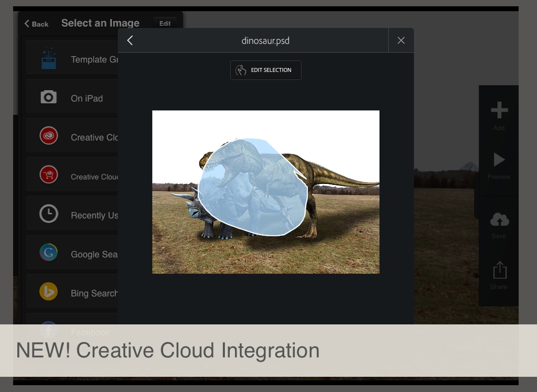537x392 pixels.
Task: Click the EDIT SELECTION button
Action: [x=266, y=70]
